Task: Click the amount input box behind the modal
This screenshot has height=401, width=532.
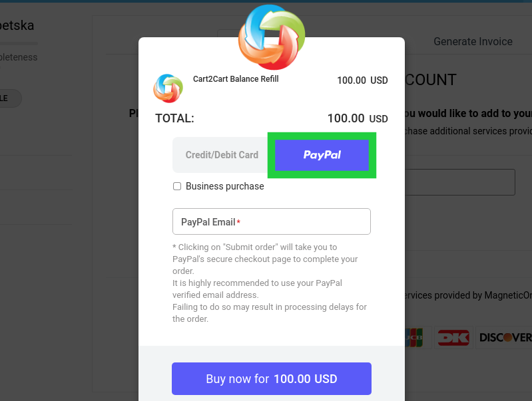Action: (x=460, y=182)
